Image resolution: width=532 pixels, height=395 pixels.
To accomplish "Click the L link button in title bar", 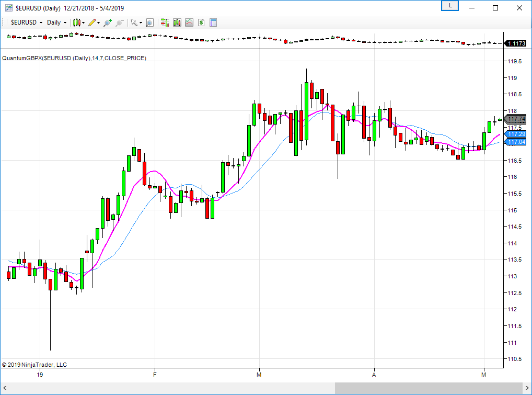I will pos(450,6).
